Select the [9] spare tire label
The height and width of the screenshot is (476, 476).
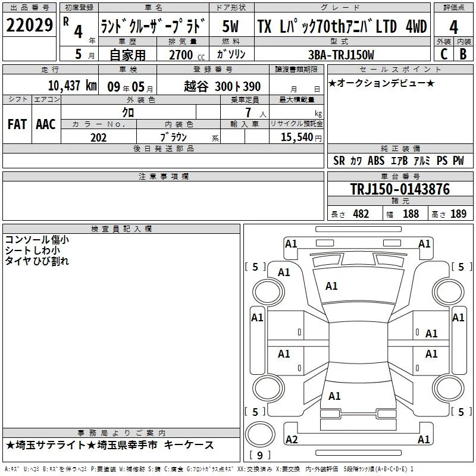click(x=260, y=455)
